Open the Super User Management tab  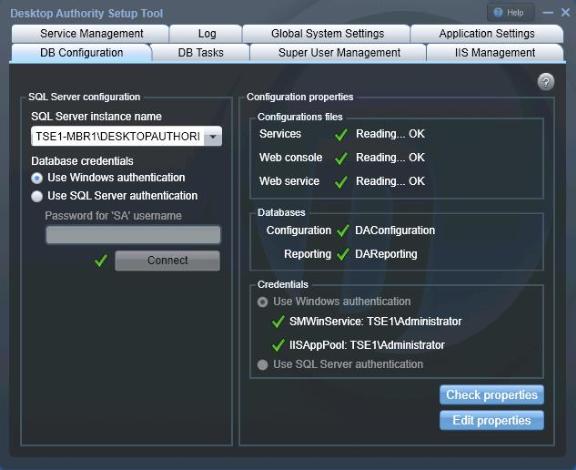coord(339,53)
